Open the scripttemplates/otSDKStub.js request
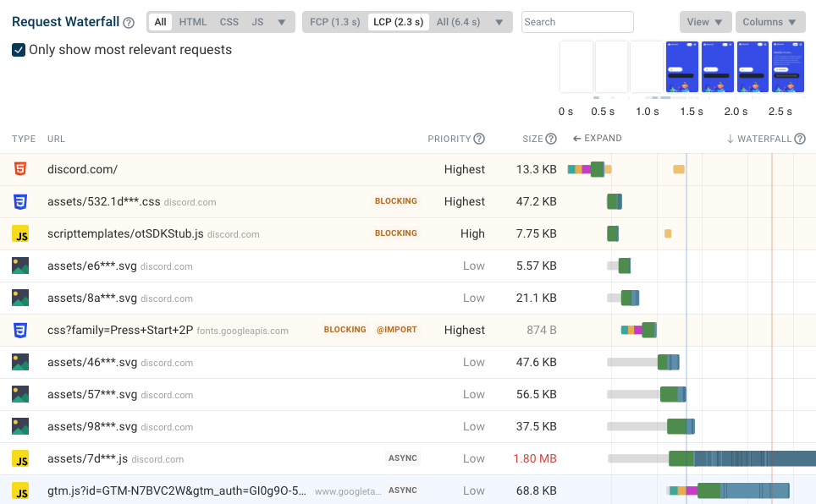Image resolution: width=816 pixels, height=504 pixels. (x=408, y=233)
